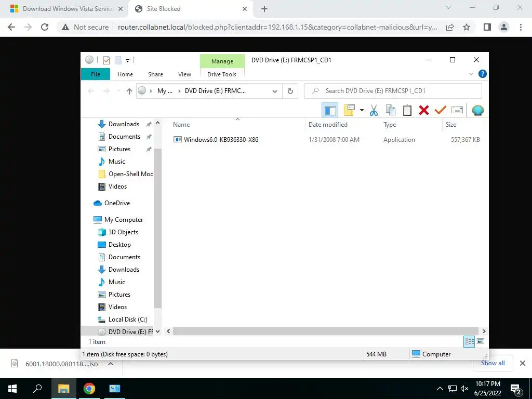
Task: Open the File menu in Explorer
Action: (96, 74)
